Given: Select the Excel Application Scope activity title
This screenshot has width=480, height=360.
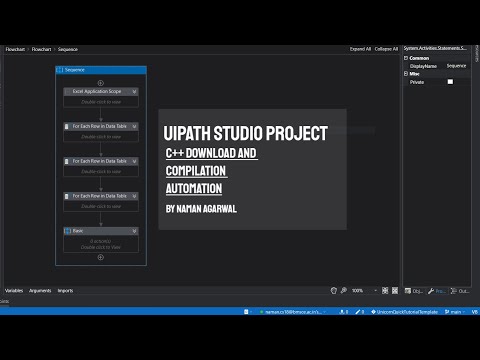Looking at the screenshot, I should [x=97, y=91].
